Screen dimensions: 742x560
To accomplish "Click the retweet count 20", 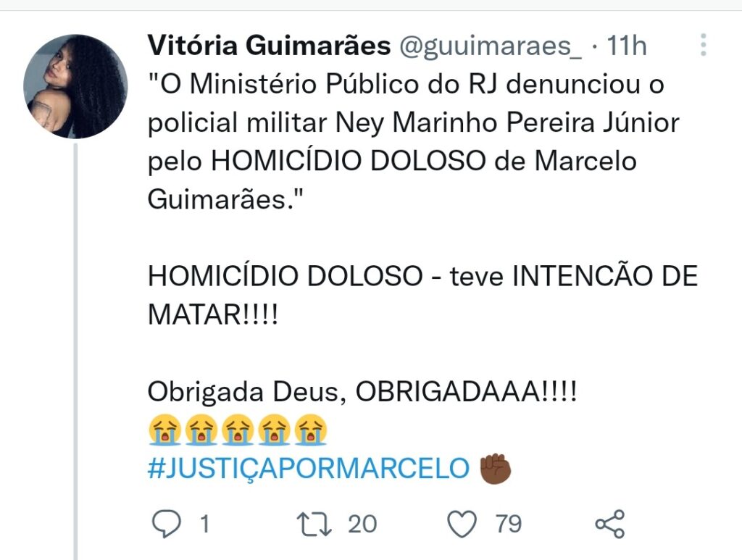I will pos(362,524).
